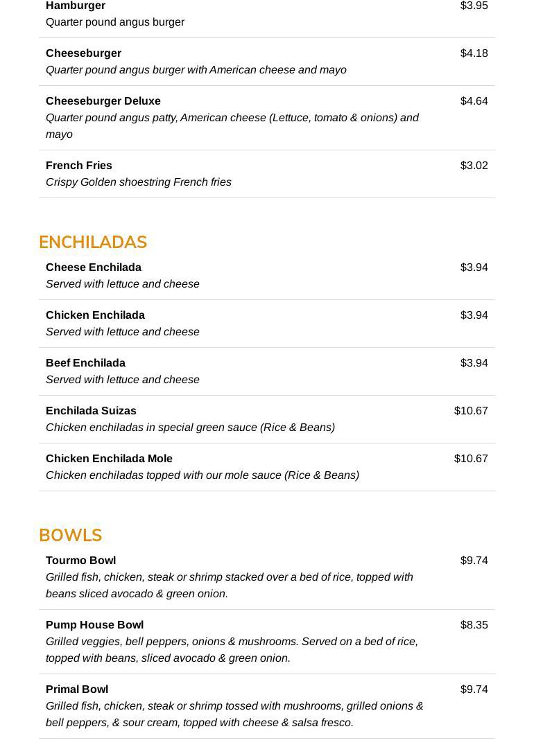Select Enchilada Suizas
This screenshot has height=756, width=534.
pos(91,411)
